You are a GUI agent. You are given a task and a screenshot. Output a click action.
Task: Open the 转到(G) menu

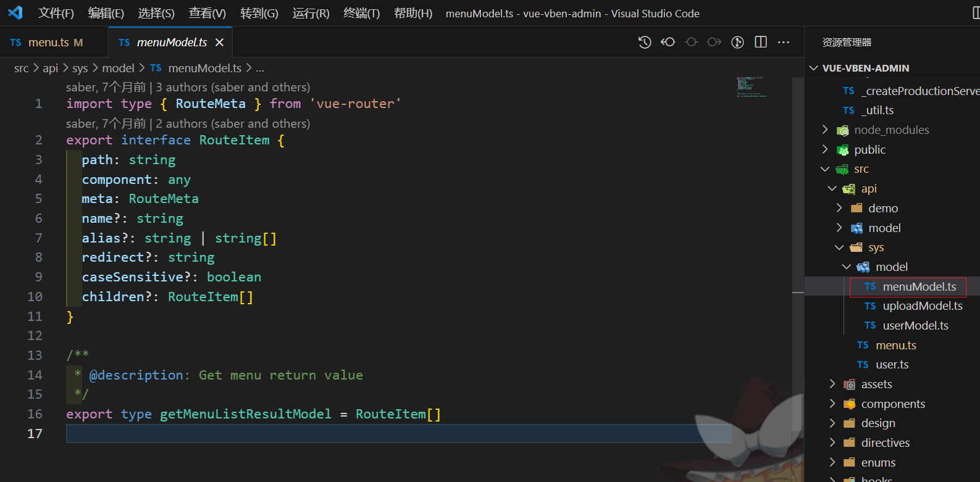point(259,13)
